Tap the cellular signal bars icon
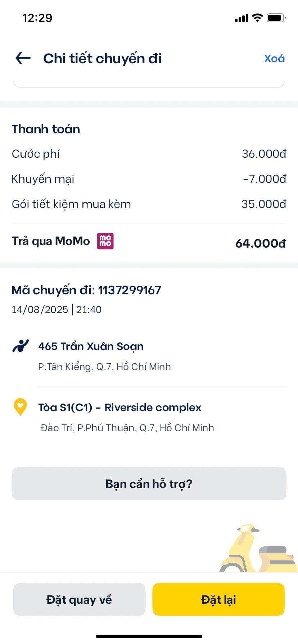The width and height of the screenshot is (298, 644). 241,18
